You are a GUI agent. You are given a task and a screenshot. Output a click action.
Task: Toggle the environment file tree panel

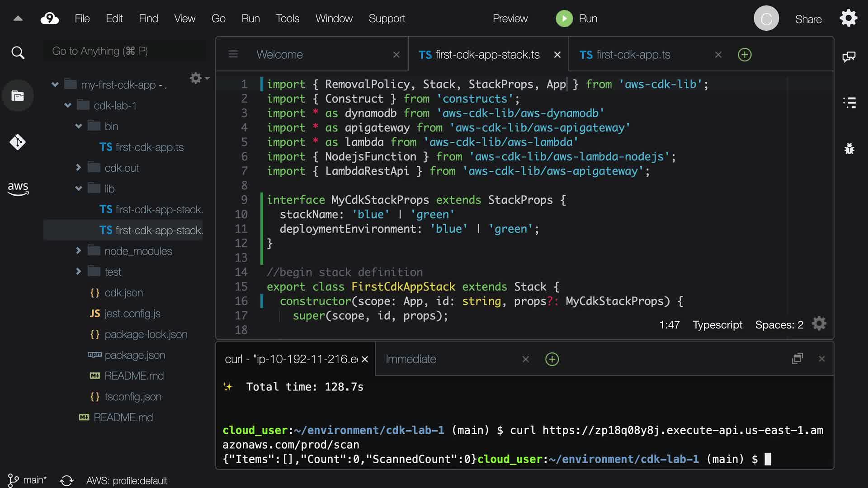coord(18,96)
